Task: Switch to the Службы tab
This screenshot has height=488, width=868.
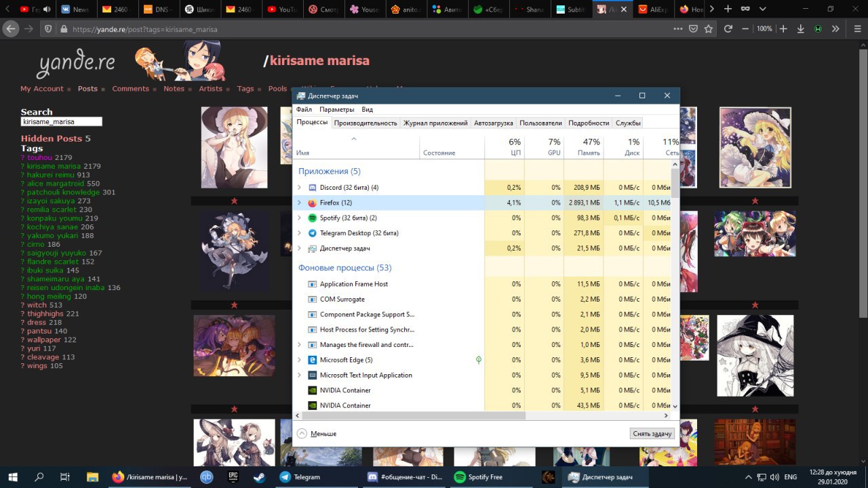Action: coord(628,123)
